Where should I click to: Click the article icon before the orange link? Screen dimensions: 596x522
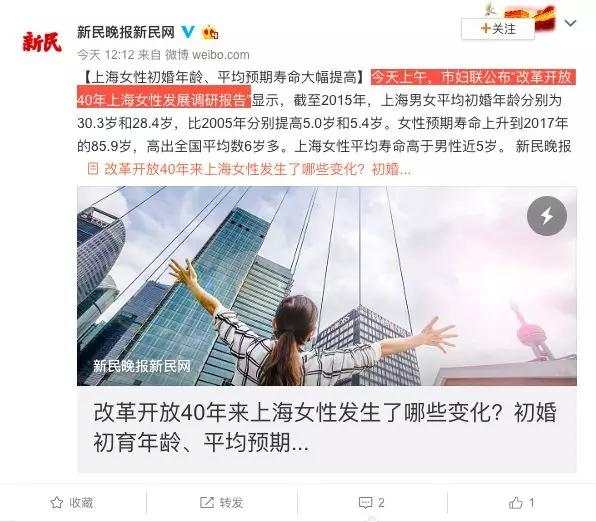pyautogui.click(x=93, y=168)
